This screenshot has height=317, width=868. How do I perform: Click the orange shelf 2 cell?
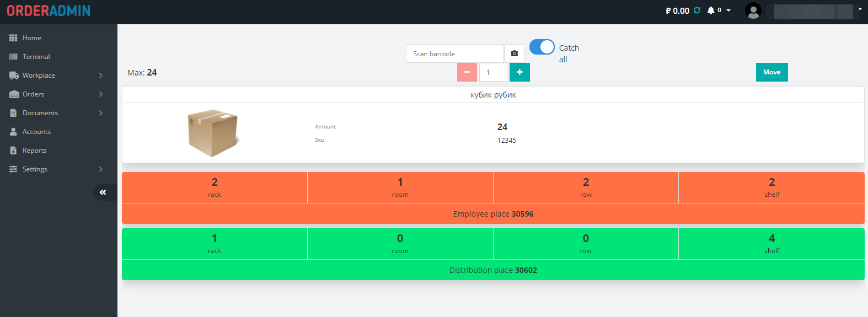771,187
